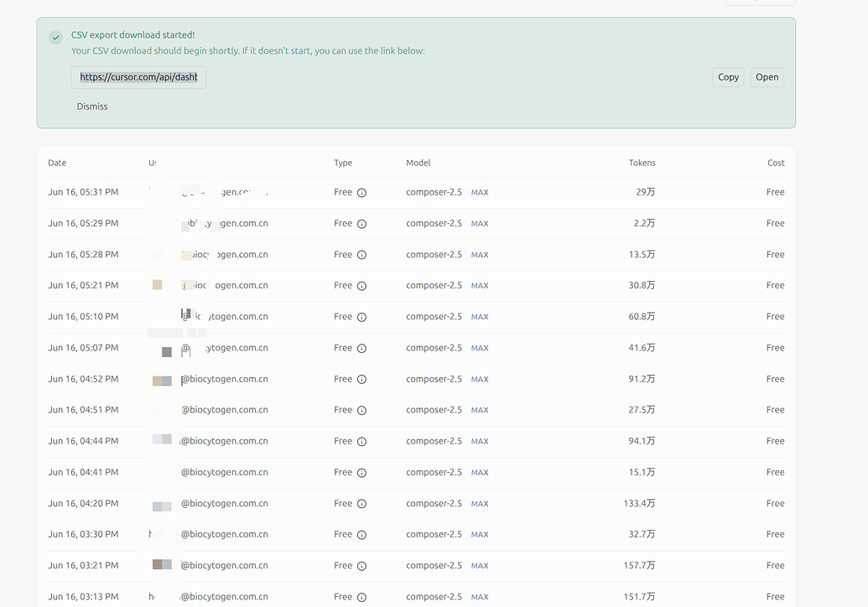Click the Tokens column header
Screen dimensions: 868x607
tap(642, 163)
